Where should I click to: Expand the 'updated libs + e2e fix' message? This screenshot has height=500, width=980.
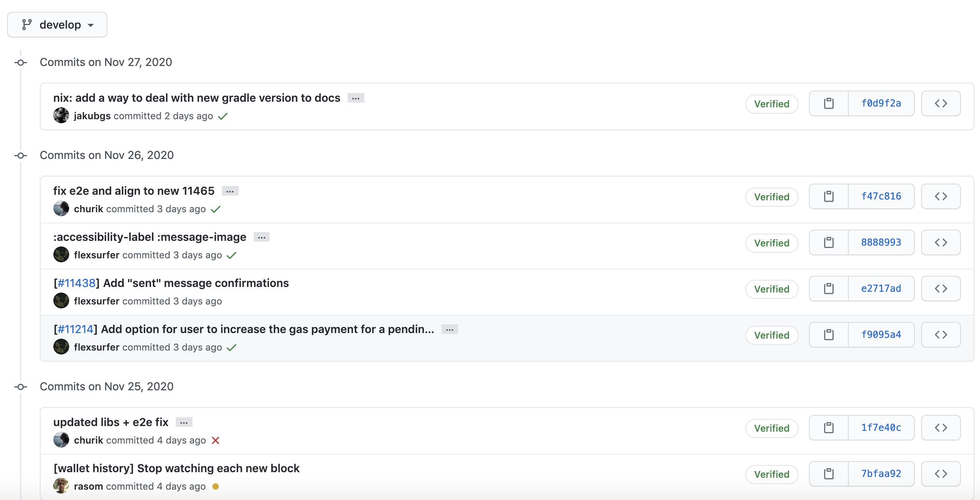[184, 422]
